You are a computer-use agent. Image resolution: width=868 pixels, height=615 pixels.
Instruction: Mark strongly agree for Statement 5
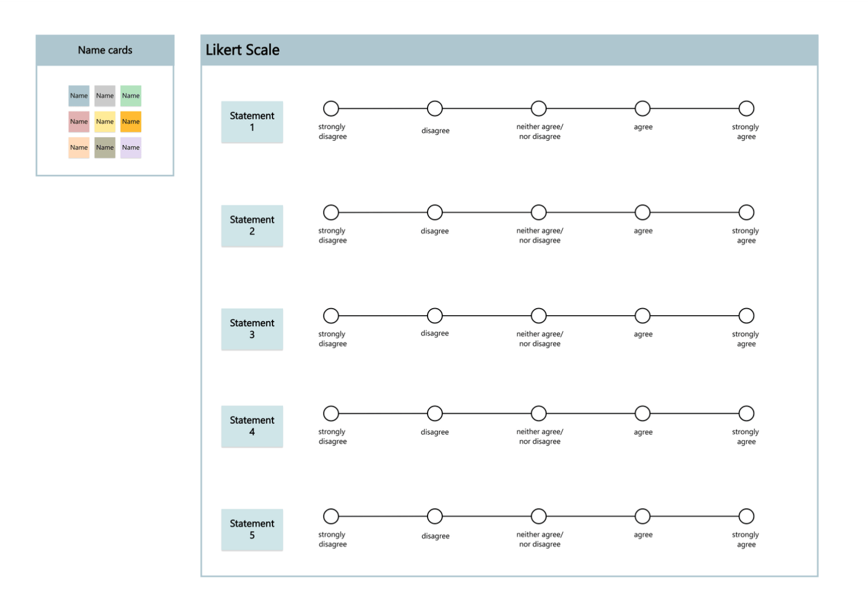746,516
